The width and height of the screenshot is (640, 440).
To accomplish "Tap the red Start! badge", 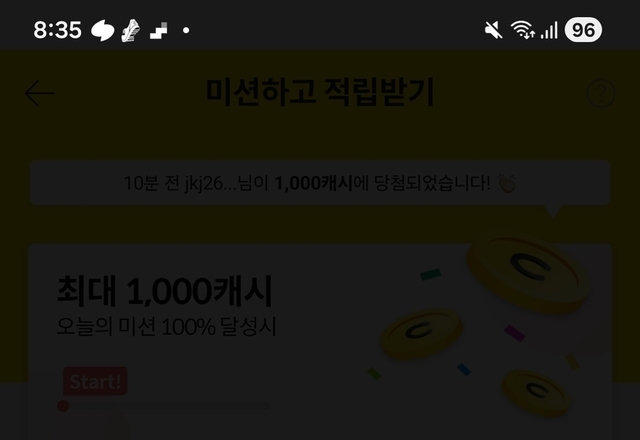I will 96,381.
